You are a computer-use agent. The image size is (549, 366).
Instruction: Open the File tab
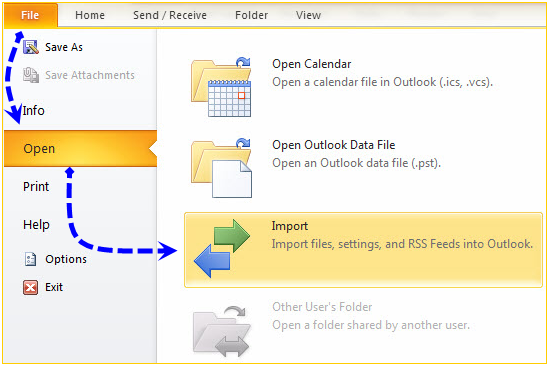click(30, 15)
